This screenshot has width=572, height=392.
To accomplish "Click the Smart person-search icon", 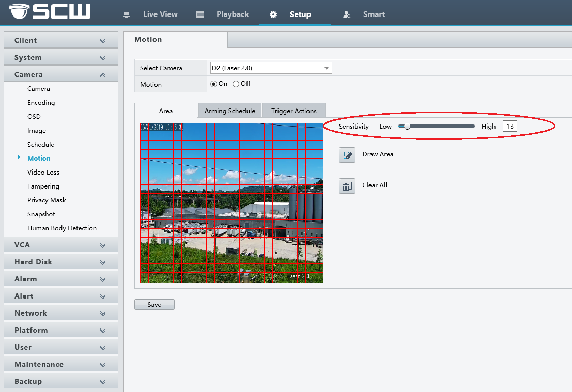I will (x=347, y=14).
